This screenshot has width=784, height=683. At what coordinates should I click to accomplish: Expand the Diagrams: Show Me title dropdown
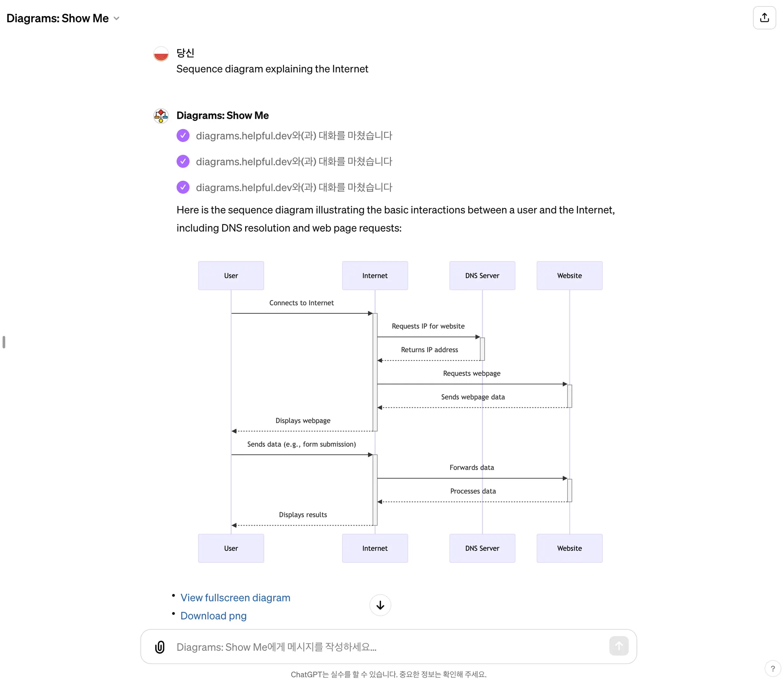[116, 18]
